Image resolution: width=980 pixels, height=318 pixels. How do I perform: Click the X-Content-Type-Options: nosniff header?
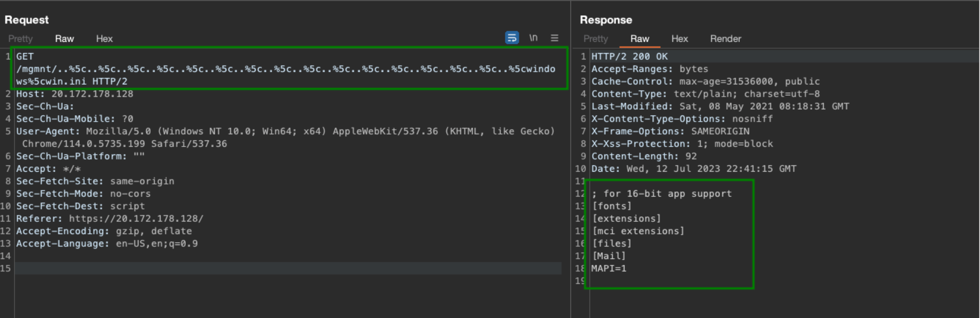(x=682, y=119)
